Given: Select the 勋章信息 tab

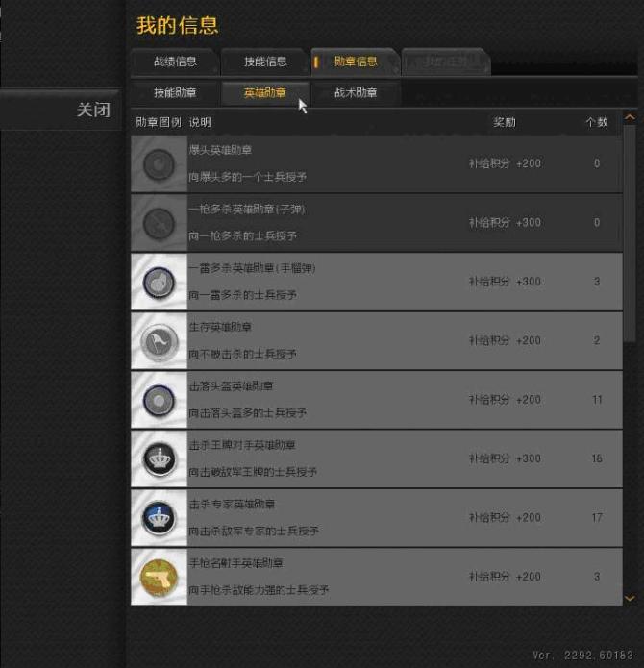Looking at the screenshot, I should click(356, 62).
